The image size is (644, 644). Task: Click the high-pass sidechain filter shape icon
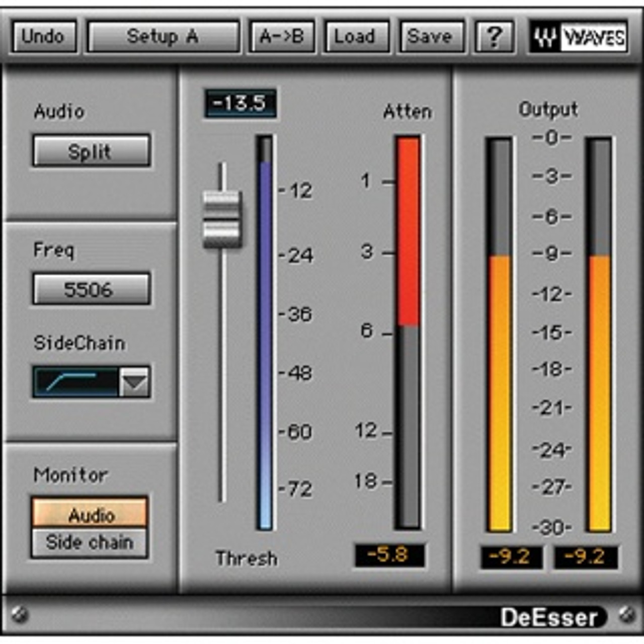(75, 382)
